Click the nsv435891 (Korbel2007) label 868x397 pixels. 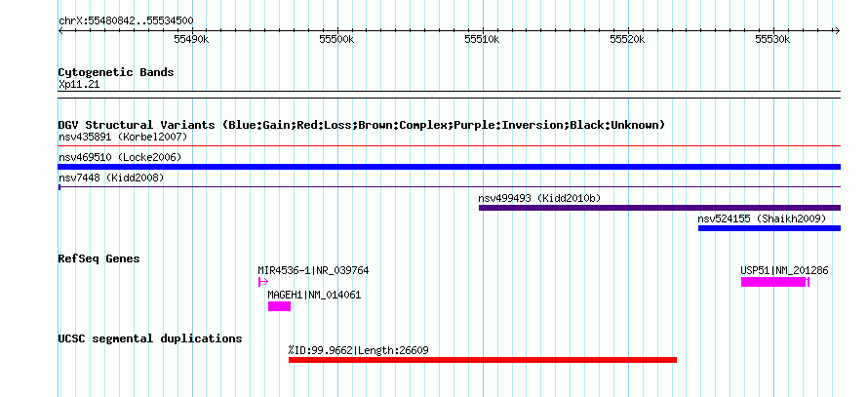[x=123, y=137]
